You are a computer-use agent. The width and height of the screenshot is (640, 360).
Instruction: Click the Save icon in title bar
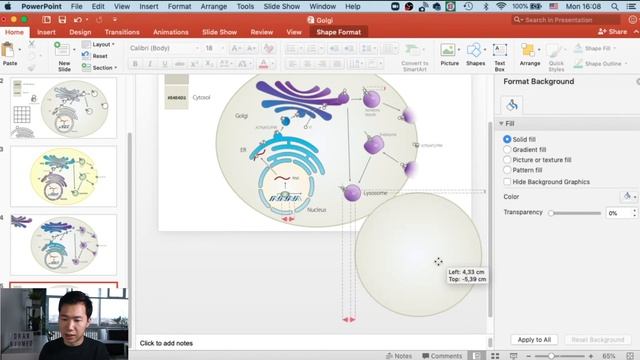point(62,20)
